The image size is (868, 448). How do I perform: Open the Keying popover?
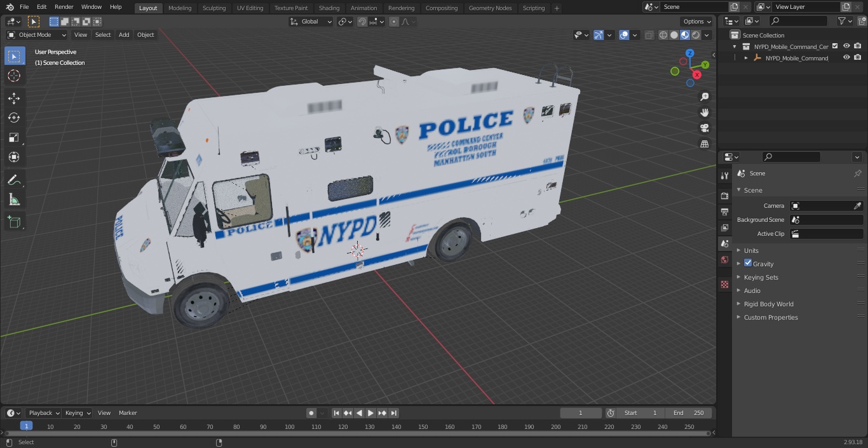[x=77, y=413]
